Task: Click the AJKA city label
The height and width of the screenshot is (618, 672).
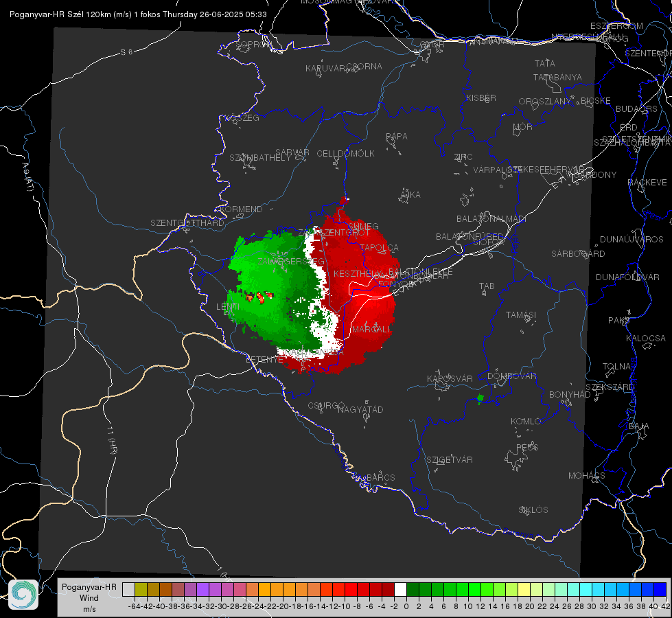Action: pyautogui.click(x=410, y=195)
